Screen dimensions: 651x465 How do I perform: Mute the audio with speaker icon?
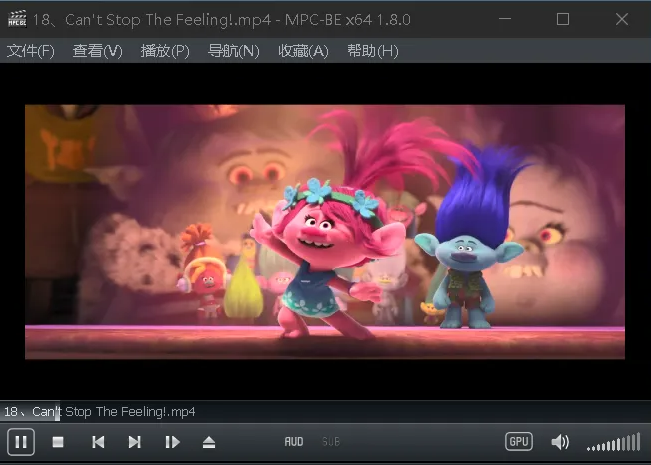(560, 441)
